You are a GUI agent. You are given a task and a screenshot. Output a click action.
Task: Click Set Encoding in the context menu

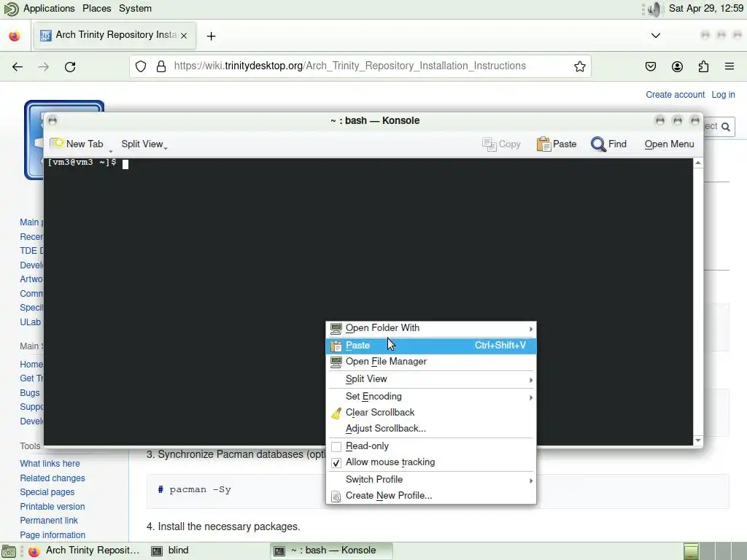430,396
